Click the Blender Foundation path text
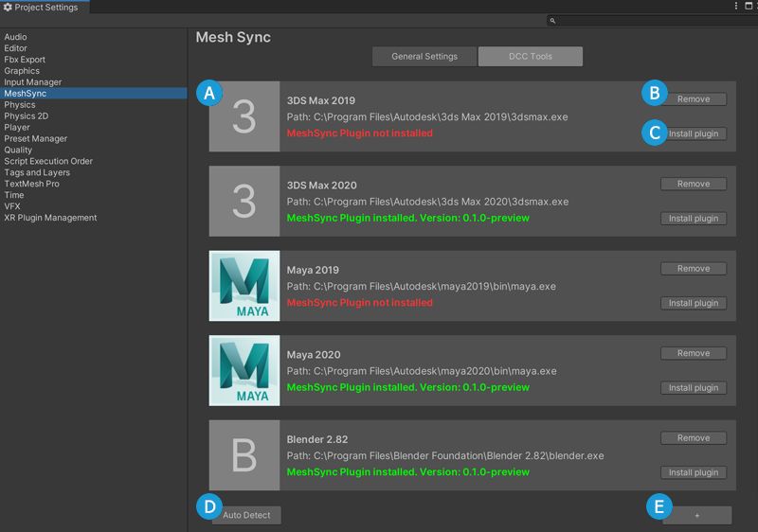Viewport: 758px width, 532px height. tap(445, 455)
